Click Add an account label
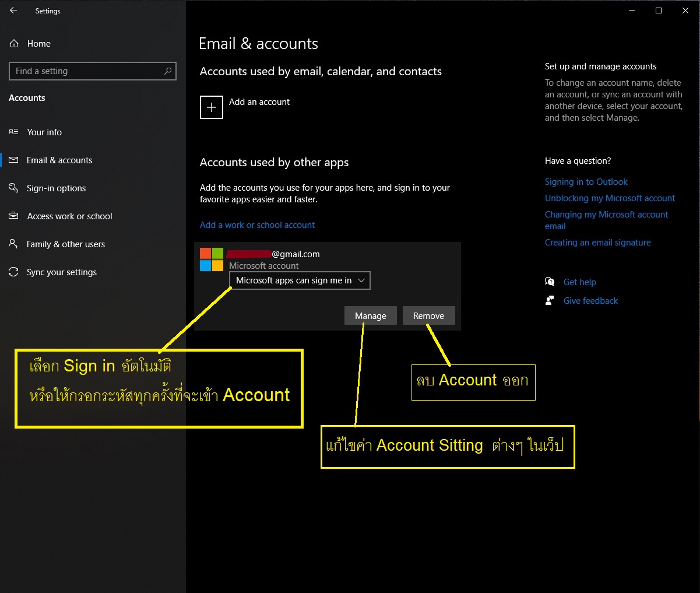700x593 pixels. click(259, 101)
